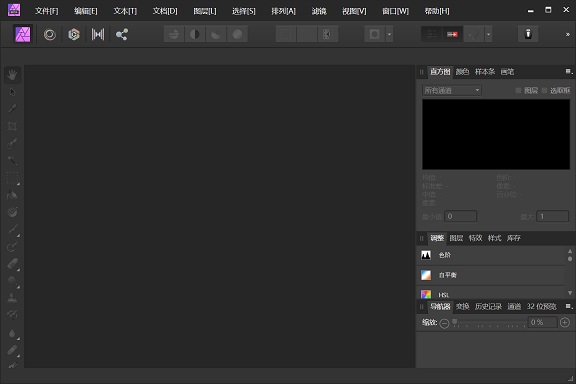Apply Auto Levels from toolbar

pos(174,35)
